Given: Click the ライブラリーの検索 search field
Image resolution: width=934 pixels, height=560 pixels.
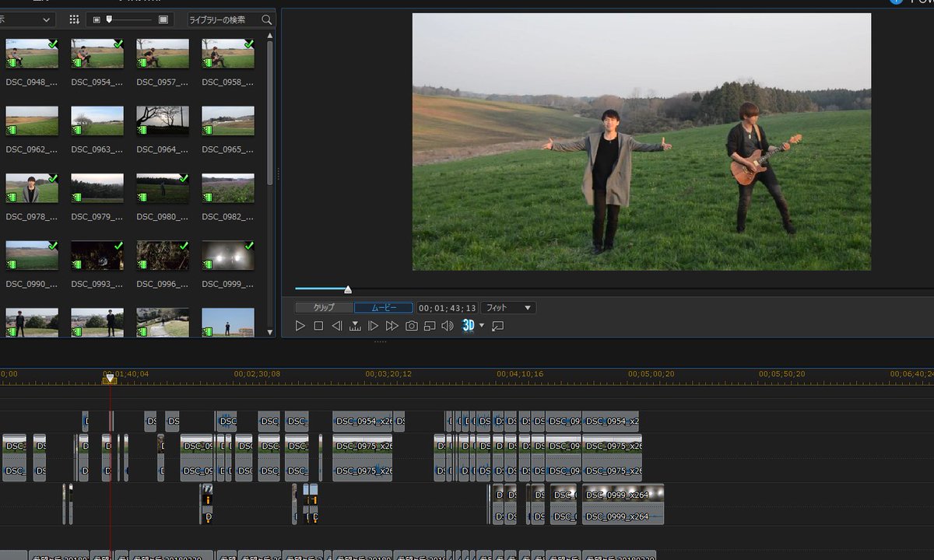Looking at the screenshot, I should coord(230,19).
